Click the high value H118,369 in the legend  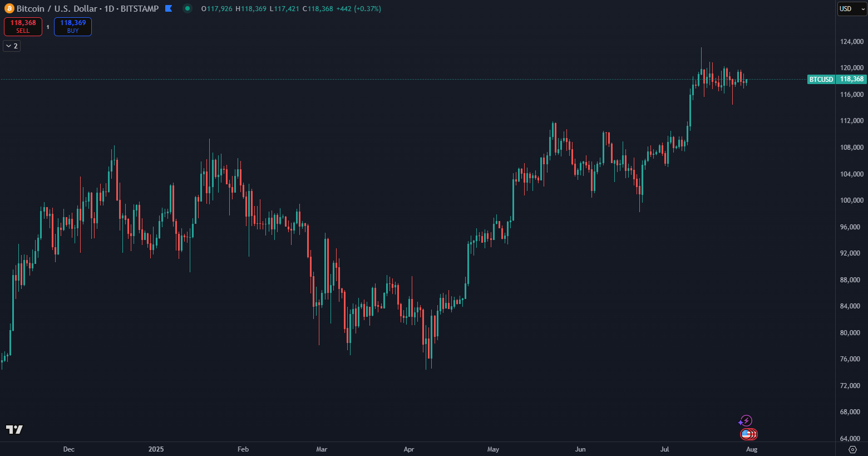[251, 9]
